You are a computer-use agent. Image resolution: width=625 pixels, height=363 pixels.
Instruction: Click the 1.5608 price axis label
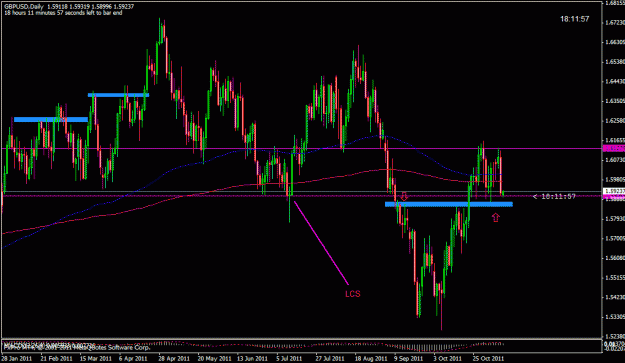pyautogui.click(x=615, y=258)
